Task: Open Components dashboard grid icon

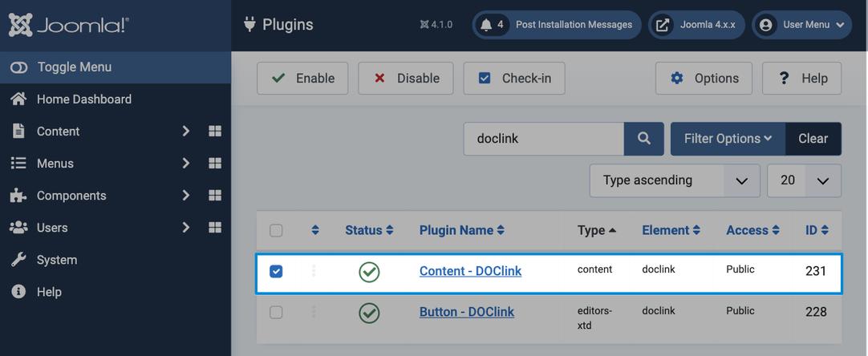Action: coord(215,196)
